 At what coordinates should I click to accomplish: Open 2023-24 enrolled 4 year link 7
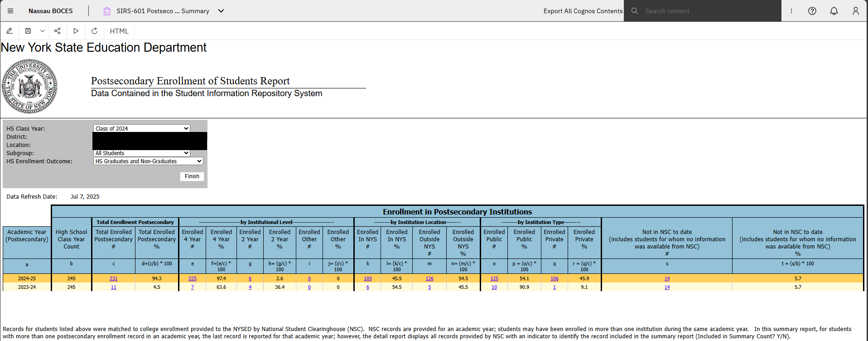pos(193,287)
